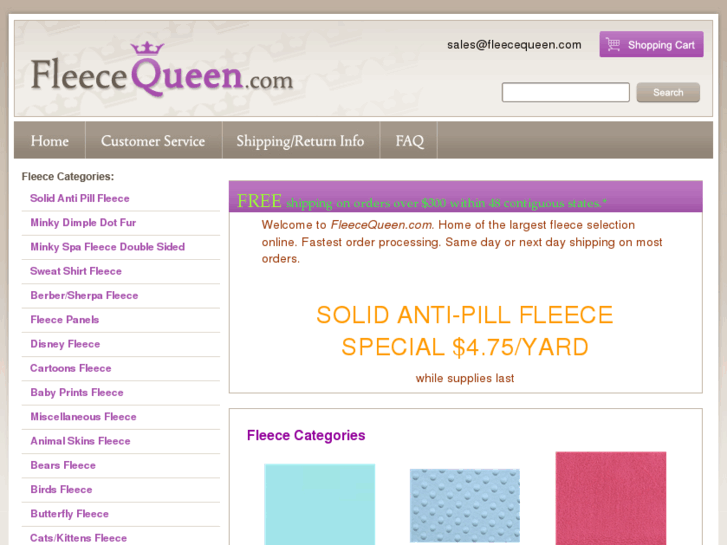Screen dimensions: 727x545
Task: Open Animal Skins Fleece category
Action: (80, 441)
